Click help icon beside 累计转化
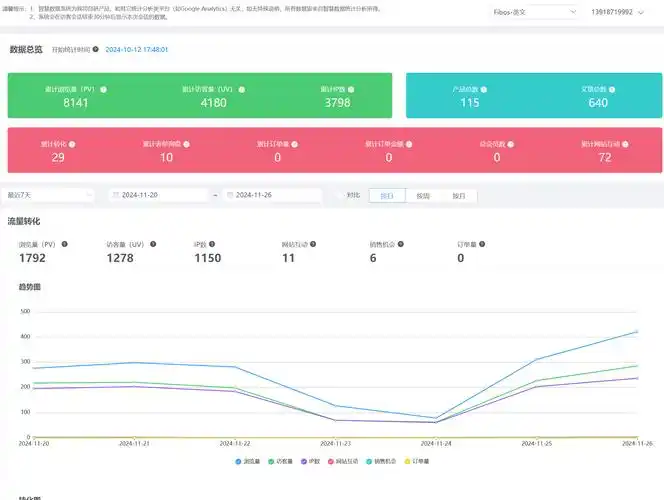This screenshot has width=664, height=500. tap(73, 144)
